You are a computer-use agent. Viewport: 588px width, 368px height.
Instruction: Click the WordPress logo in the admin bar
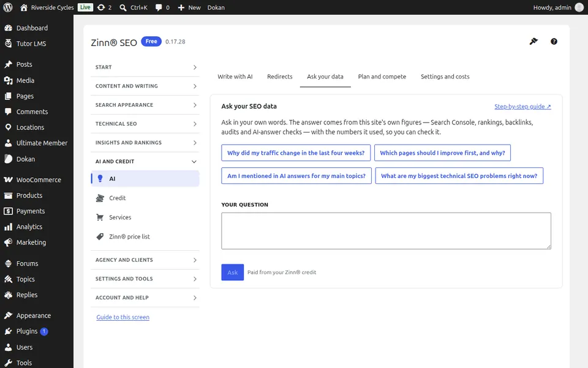click(8, 7)
